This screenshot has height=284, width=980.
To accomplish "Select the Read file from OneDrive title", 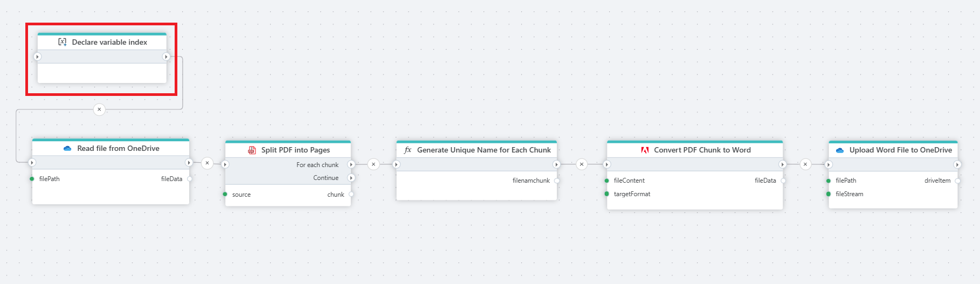I will [118, 149].
